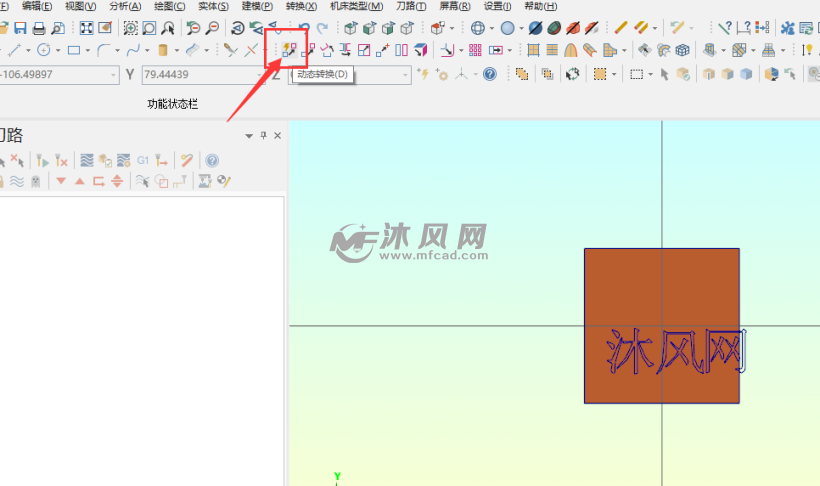
Task: Select the Dynamic Transform (动态转换) tool
Action: [289, 50]
